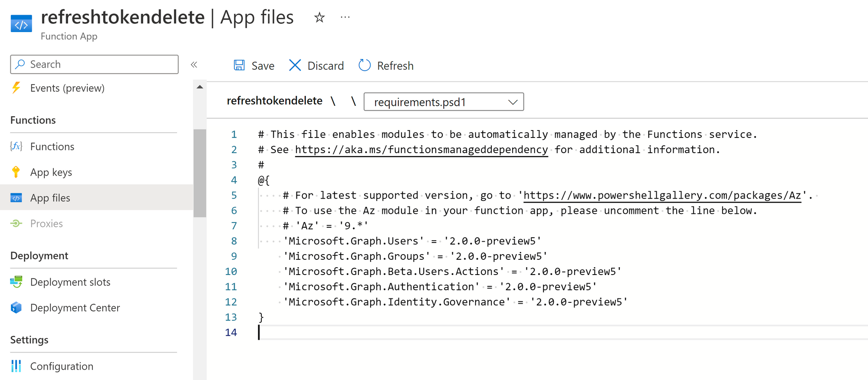Click 'Microsoft.Graph.Authentication' on line 11

point(381,286)
